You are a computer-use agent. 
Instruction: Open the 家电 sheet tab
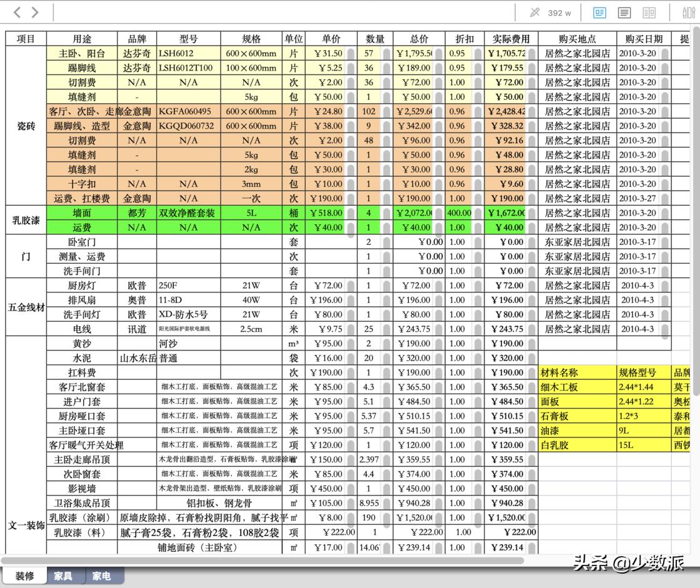point(101,577)
